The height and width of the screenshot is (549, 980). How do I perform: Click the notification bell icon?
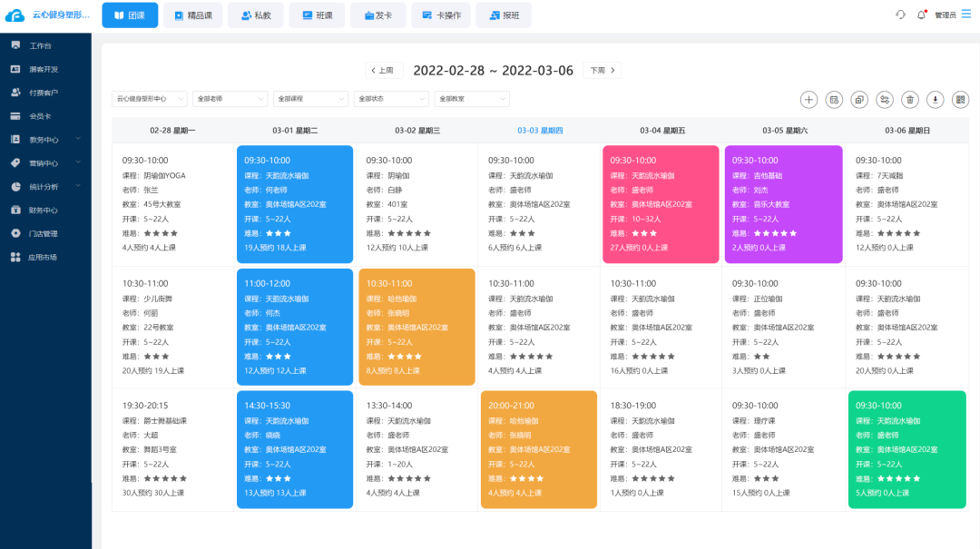point(918,15)
